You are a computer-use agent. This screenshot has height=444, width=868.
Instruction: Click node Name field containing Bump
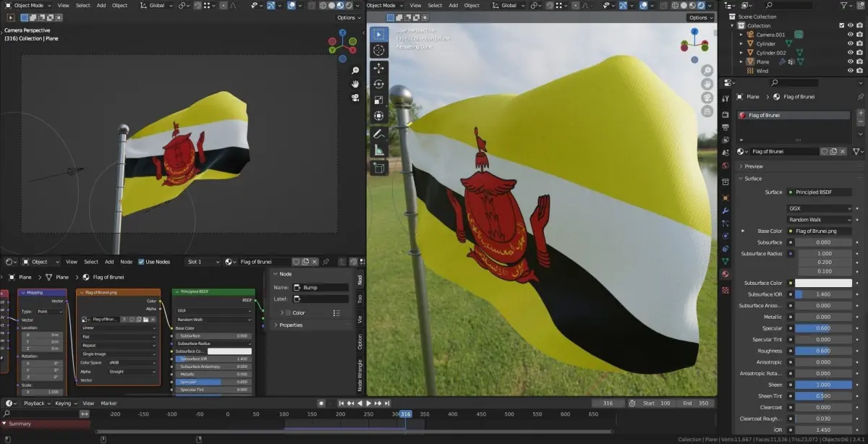coord(320,287)
